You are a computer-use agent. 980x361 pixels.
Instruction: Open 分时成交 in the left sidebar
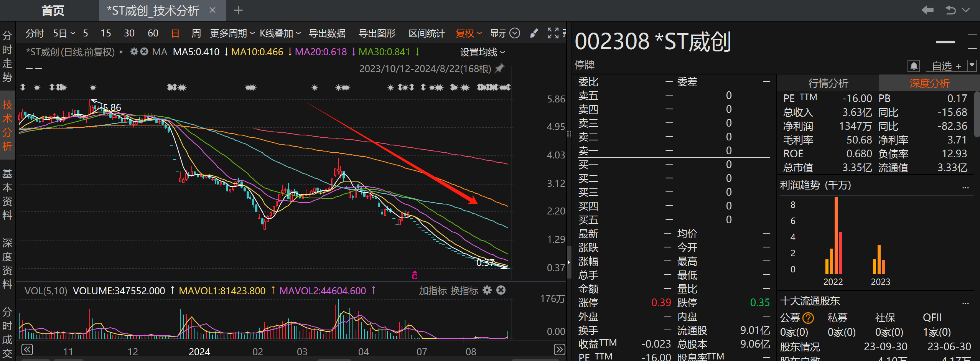point(7,333)
